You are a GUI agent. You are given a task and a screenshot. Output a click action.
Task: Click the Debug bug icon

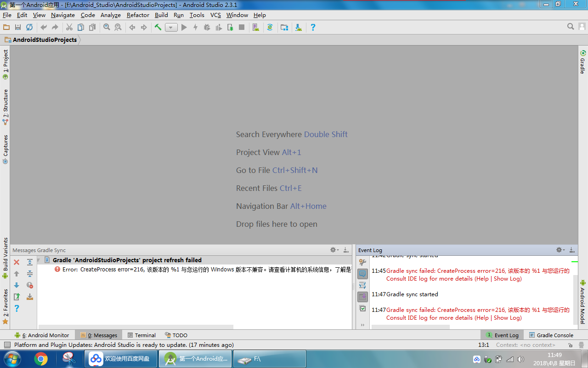tap(207, 28)
